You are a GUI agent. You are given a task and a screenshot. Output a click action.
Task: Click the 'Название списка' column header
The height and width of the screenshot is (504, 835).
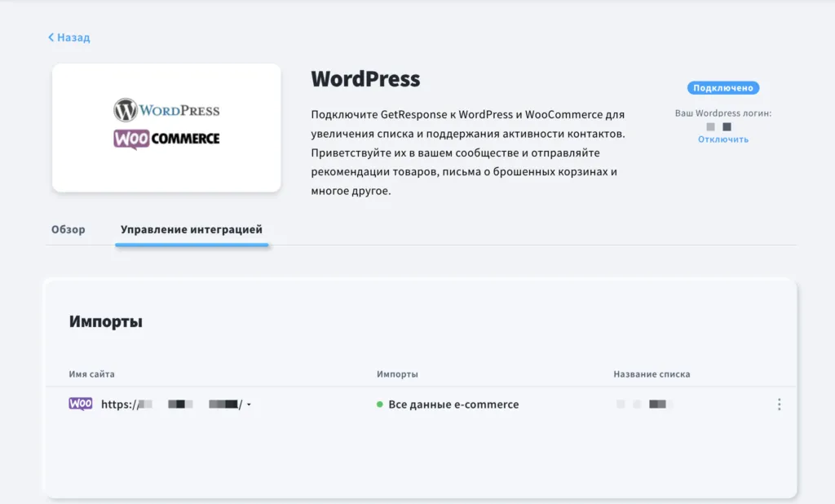pos(652,374)
